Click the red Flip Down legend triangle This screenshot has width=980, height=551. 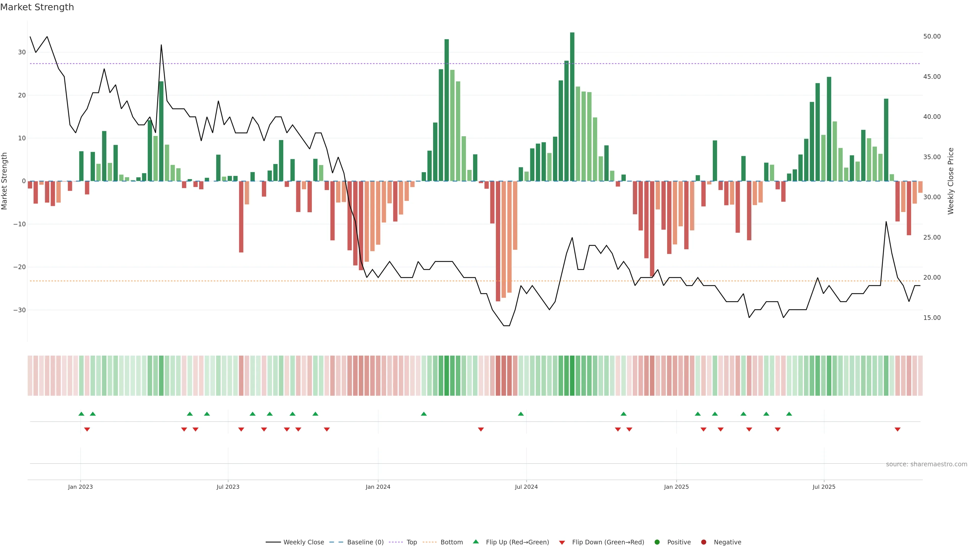pyautogui.click(x=562, y=543)
